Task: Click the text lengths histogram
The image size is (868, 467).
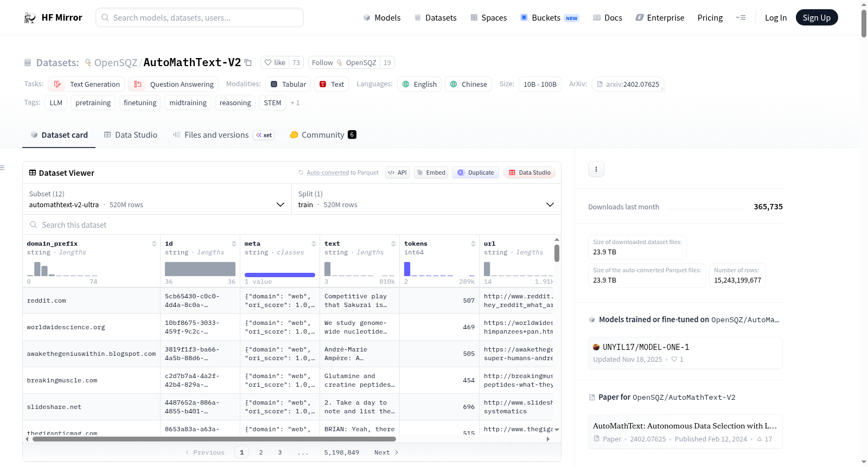Action: [360, 268]
